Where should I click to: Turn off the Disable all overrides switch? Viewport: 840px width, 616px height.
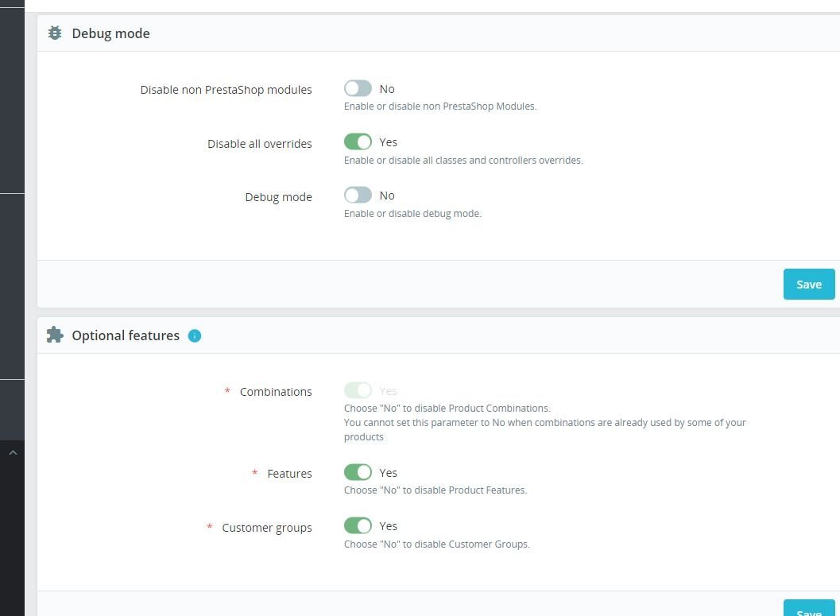pos(358,142)
